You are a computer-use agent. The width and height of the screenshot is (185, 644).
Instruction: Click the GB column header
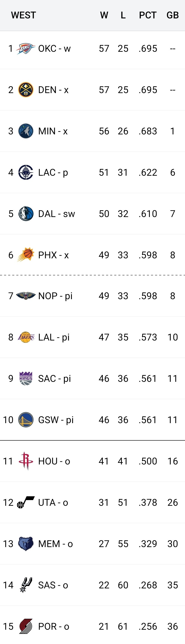click(173, 15)
